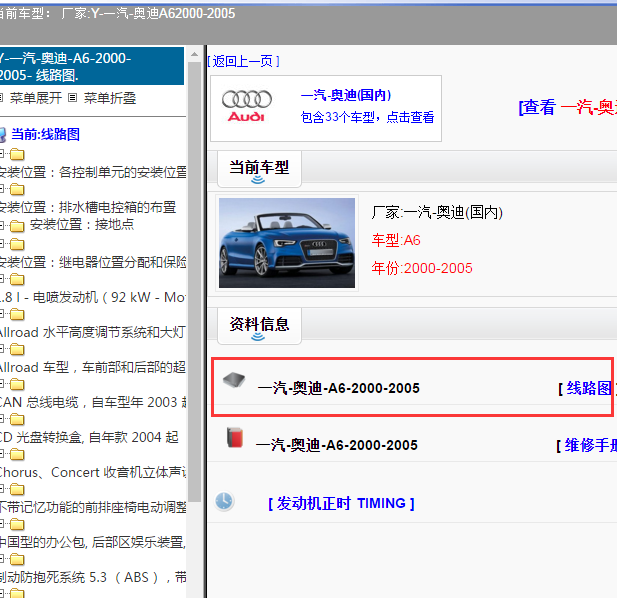The image size is (617, 598).
Task: Open Chorus、Concert 收音机立体声 item
Action: pos(93,472)
